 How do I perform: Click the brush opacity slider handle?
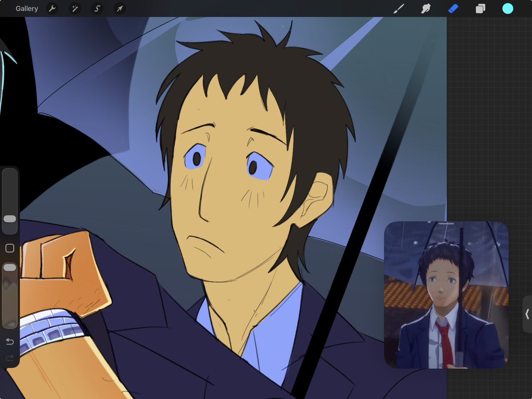[10, 267]
